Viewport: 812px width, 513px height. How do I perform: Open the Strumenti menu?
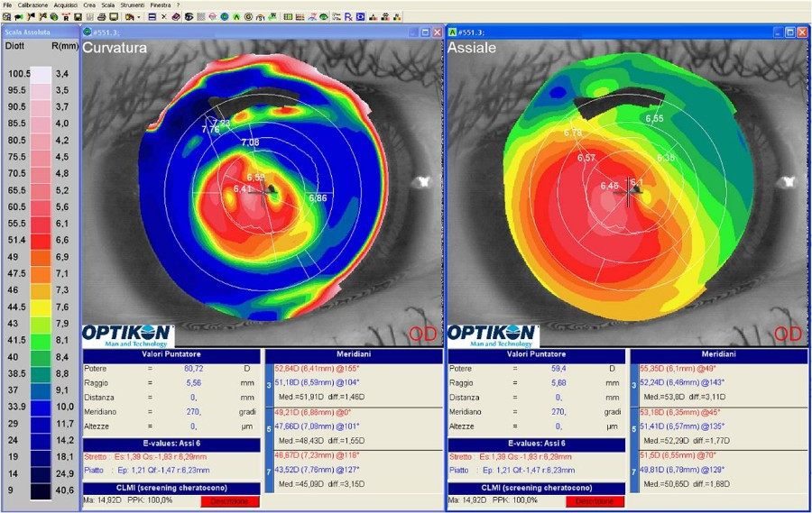tap(131, 5)
